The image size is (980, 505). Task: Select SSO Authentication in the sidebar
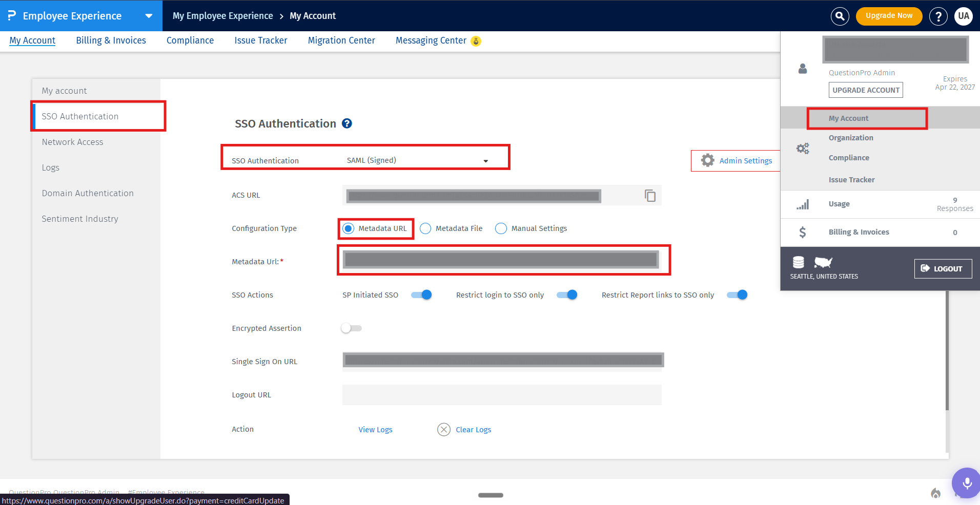click(96, 116)
